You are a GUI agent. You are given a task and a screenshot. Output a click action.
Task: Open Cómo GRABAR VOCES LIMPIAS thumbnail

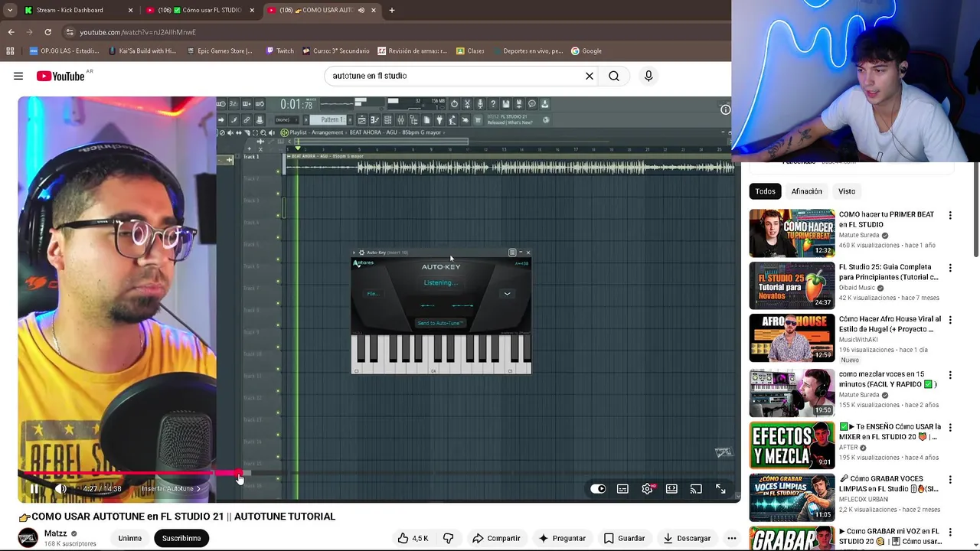792,497
